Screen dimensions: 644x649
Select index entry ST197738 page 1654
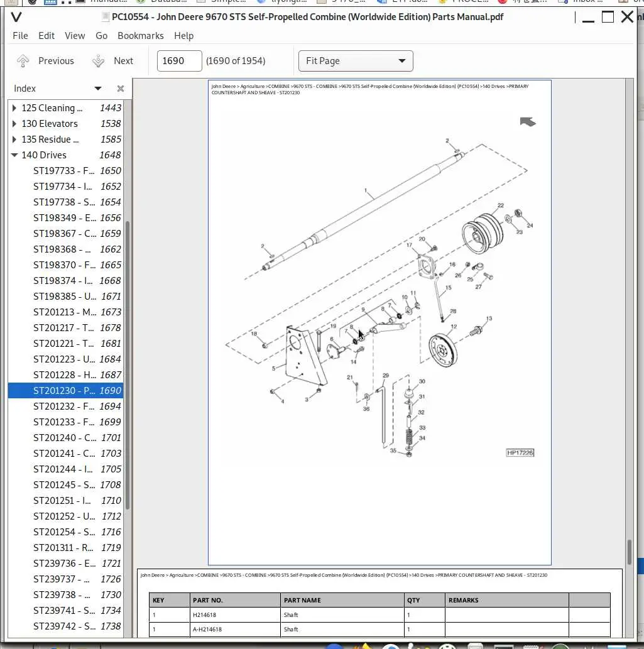(65, 202)
